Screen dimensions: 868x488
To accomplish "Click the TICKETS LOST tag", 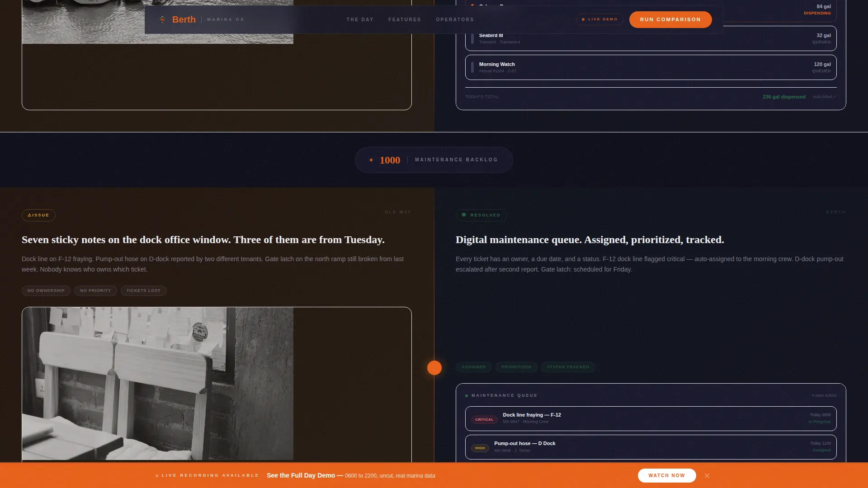I will (x=143, y=291).
